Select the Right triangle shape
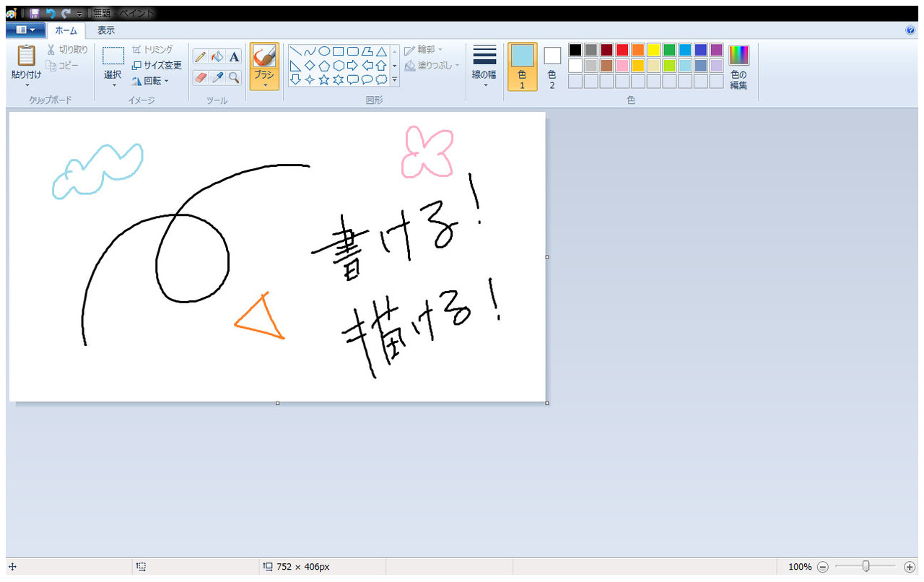Image resolution: width=924 pixels, height=582 pixels. click(x=295, y=66)
